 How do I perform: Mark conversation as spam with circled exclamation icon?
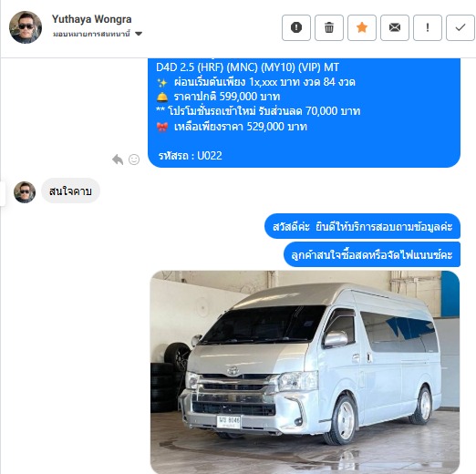click(x=296, y=27)
